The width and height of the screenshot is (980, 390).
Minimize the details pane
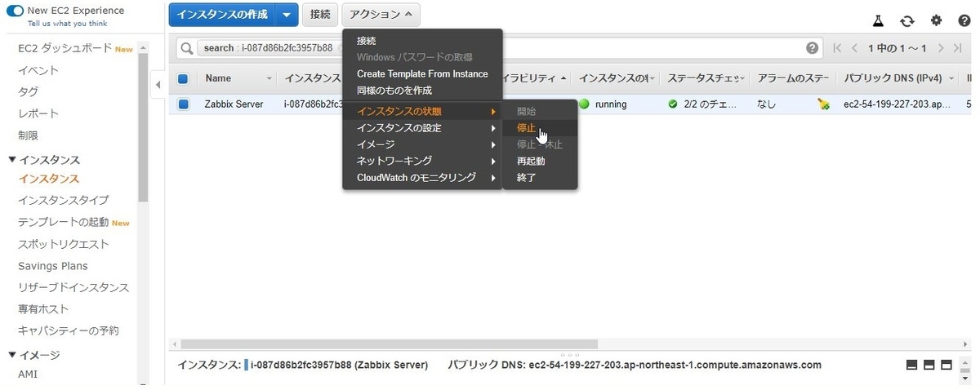pos(912,365)
